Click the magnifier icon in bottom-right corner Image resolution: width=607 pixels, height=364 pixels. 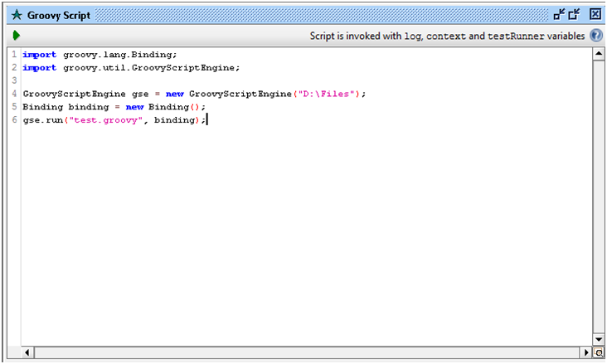(599, 352)
